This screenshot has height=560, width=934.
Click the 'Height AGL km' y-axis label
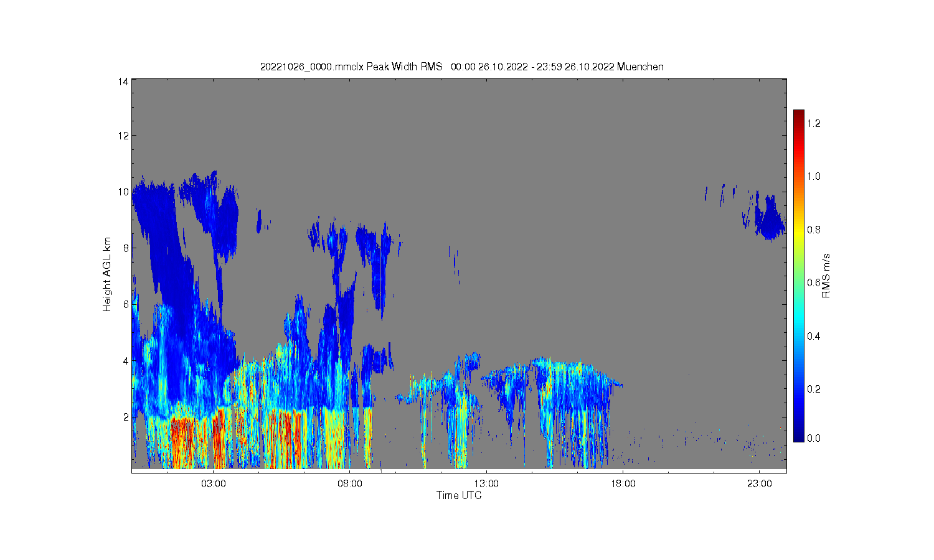(x=107, y=274)
